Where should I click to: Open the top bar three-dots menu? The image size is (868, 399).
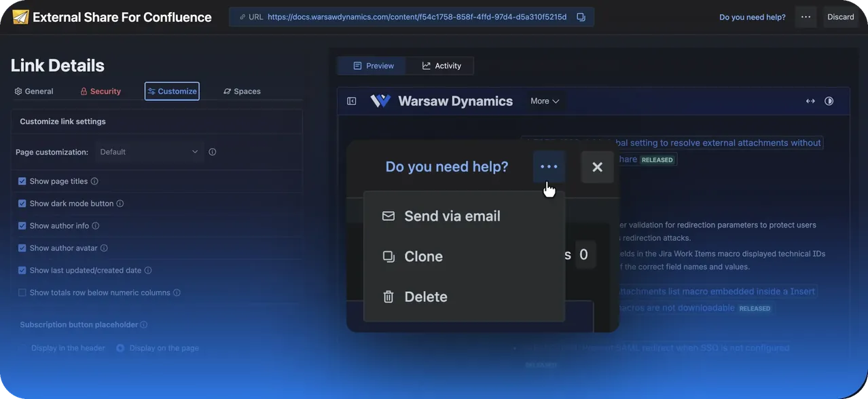click(x=806, y=17)
